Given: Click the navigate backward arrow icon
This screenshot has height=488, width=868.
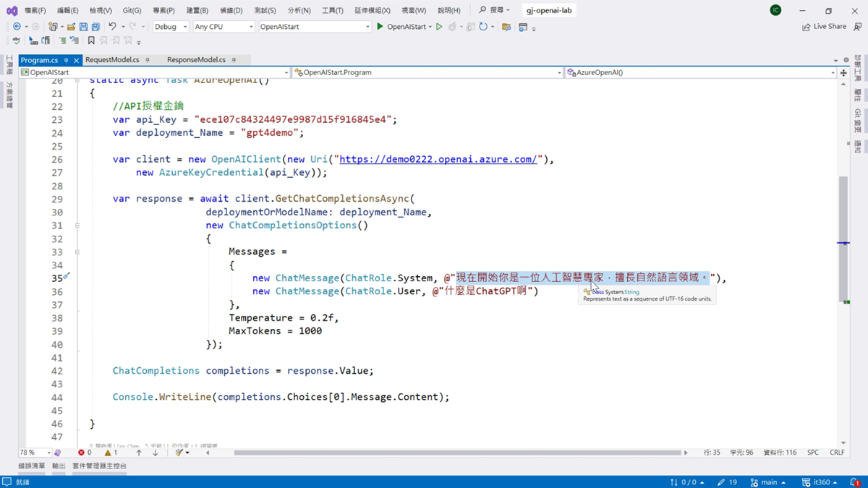Looking at the screenshot, I should (x=17, y=27).
